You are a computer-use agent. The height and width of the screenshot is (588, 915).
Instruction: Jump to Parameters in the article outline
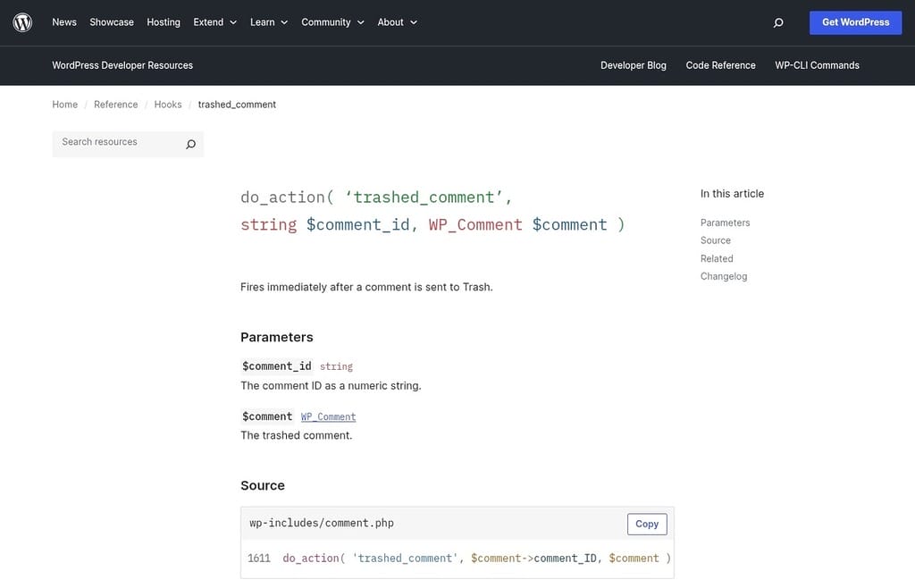(725, 222)
